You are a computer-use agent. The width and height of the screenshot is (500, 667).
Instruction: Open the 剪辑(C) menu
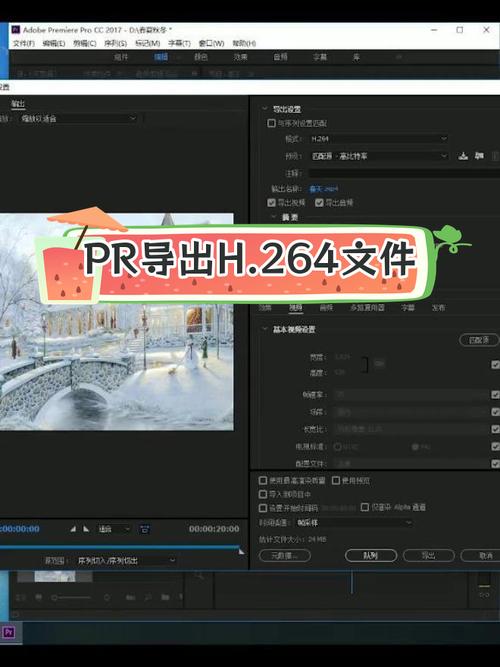click(84, 43)
